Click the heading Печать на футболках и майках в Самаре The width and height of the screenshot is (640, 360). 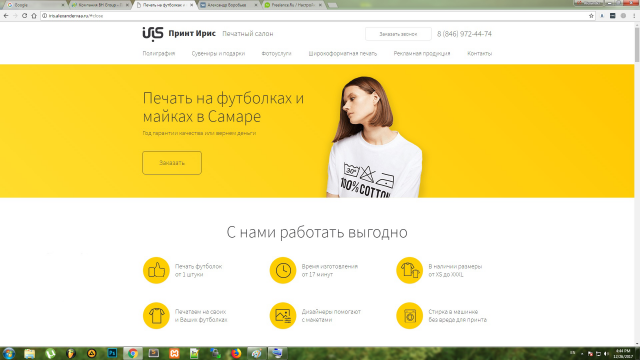click(223, 107)
